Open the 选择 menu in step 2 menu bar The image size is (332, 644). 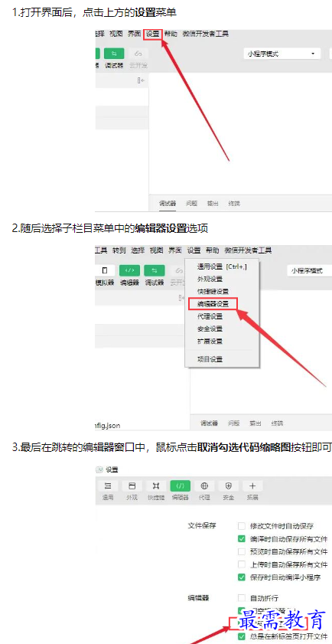pyautogui.click(x=138, y=250)
